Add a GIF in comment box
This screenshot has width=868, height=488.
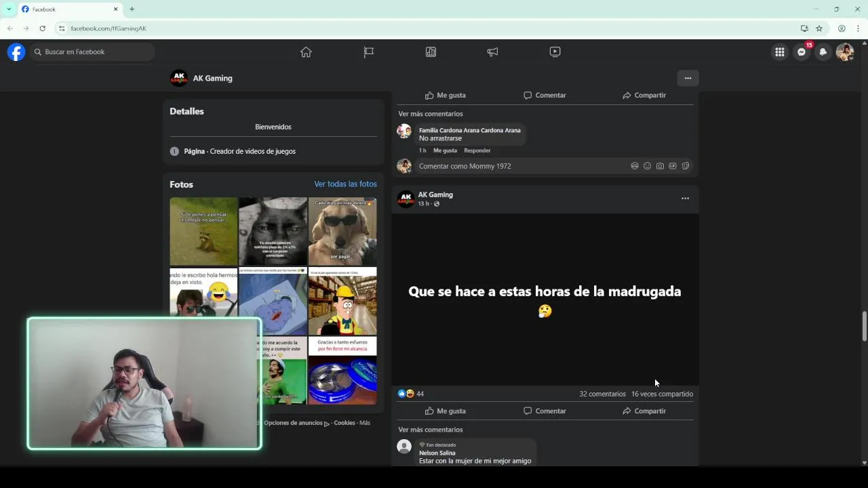pos(673,166)
